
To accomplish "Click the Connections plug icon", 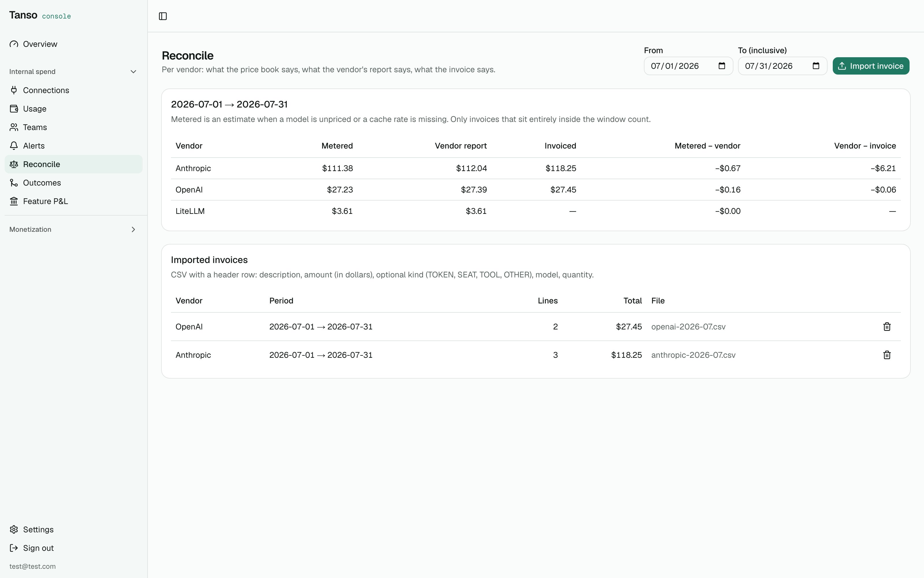I will click(14, 90).
